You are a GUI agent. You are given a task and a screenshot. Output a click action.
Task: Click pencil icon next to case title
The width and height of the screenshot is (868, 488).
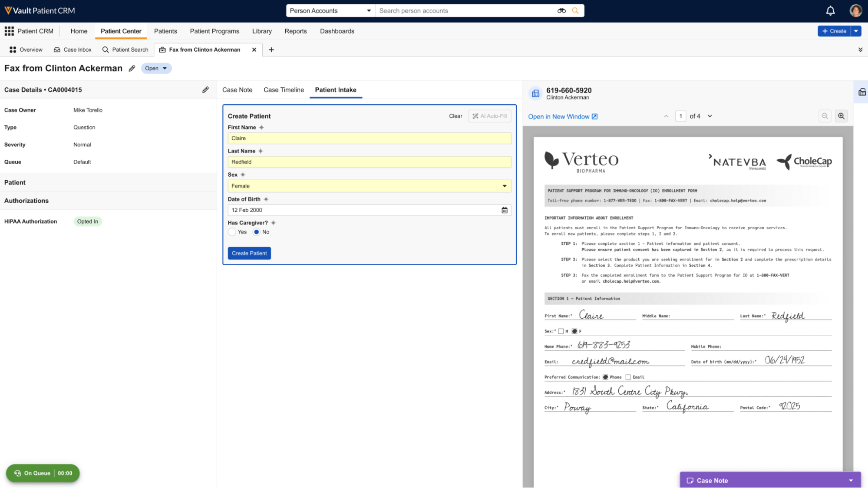pyautogui.click(x=132, y=69)
